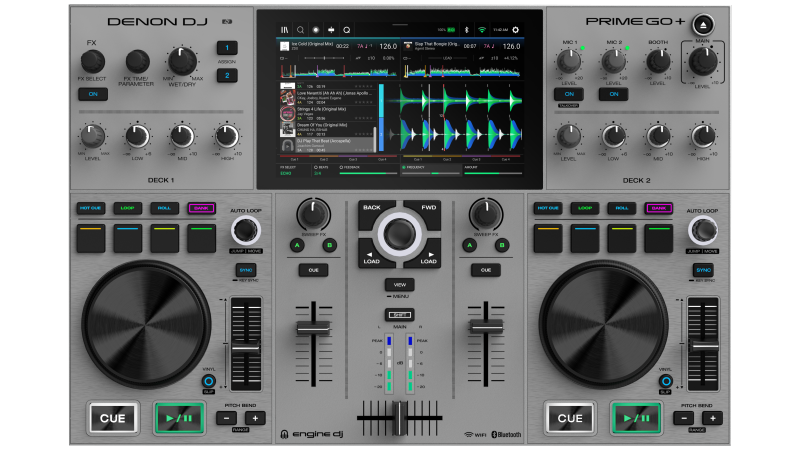This screenshot has width=800, height=450.
Task: Open the FX SELECT Echo field on screen
Action: pos(283,173)
